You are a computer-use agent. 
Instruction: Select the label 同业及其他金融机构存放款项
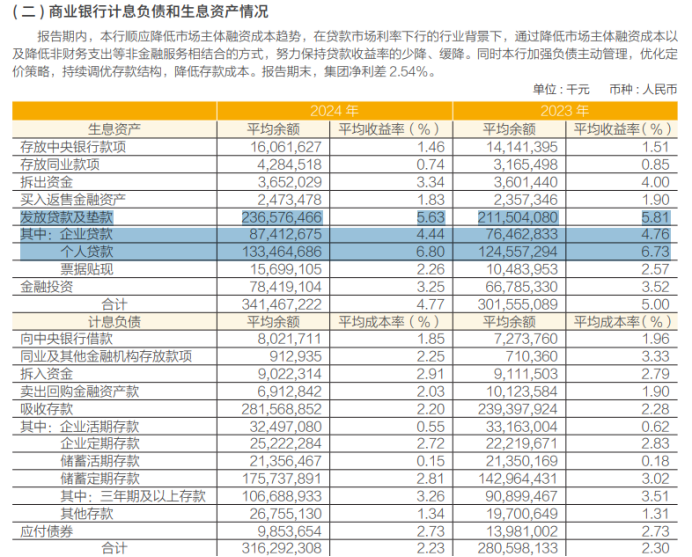point(106,356)
